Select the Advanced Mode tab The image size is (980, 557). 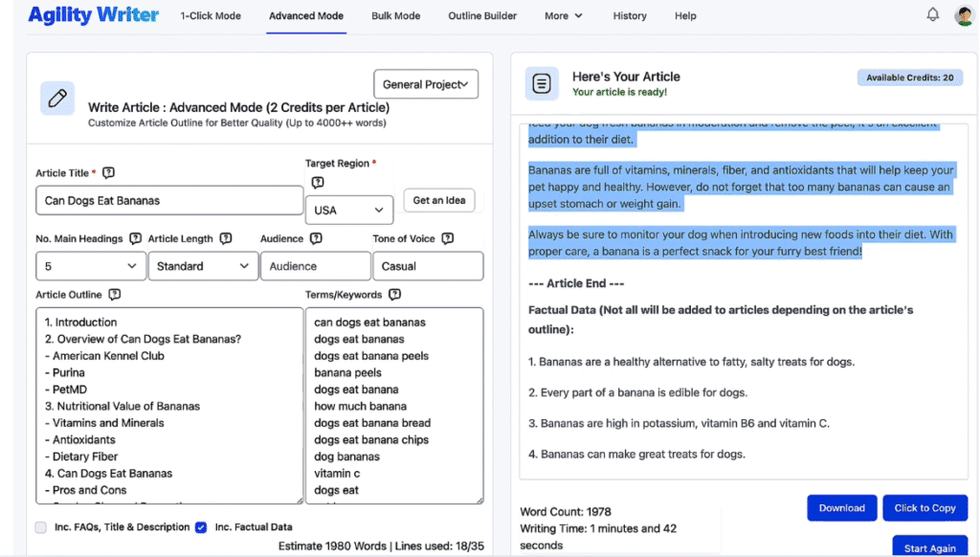coord(306,15)
